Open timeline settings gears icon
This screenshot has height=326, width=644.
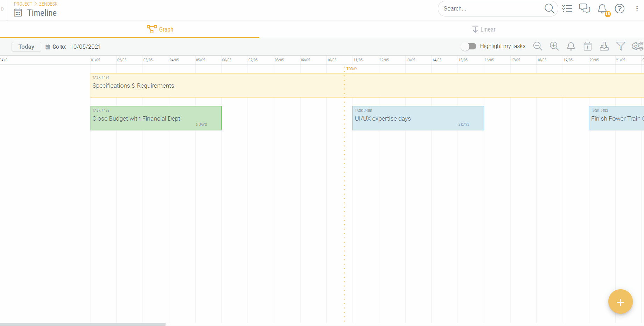click(637, 46)
